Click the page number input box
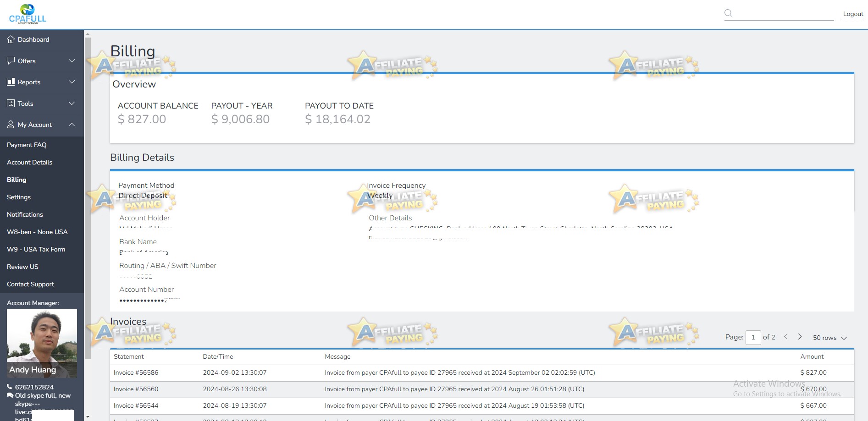This screenshot has height=421, width=868. pos(753,337)
